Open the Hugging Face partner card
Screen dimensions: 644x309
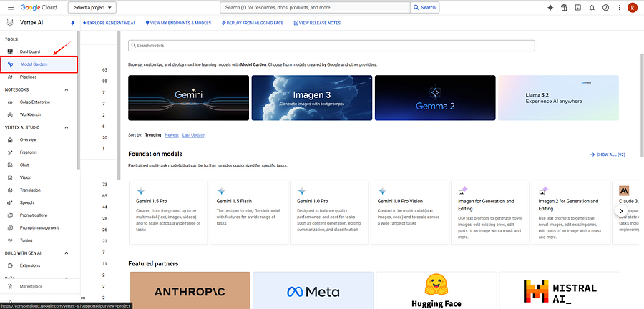[x=436, y=290]
